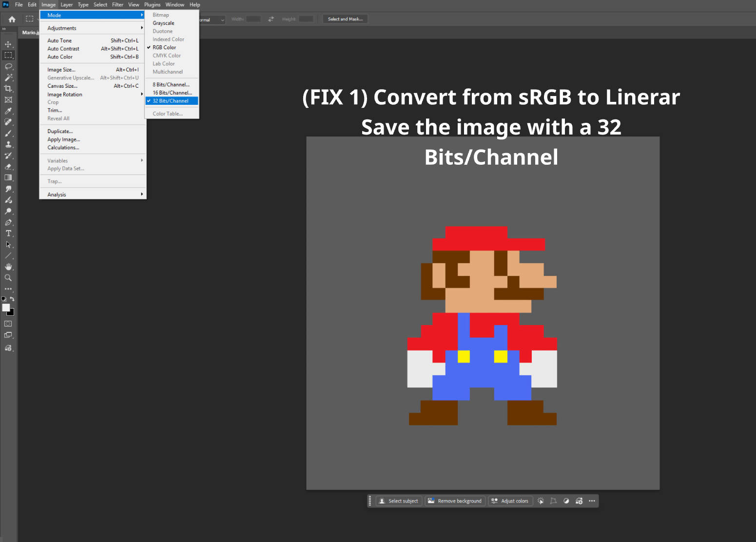Select the Spot Healing Brush tool
The height and width of the screenshot is (542, 756).
(8, 122)
